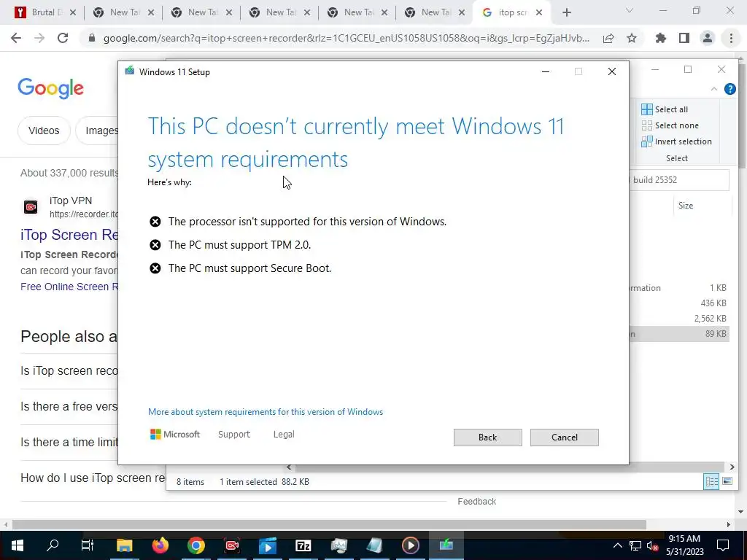Screen dimensions: 747x560
Task: Collapse the File Explorer ribbon chevron
Action: 713,89
